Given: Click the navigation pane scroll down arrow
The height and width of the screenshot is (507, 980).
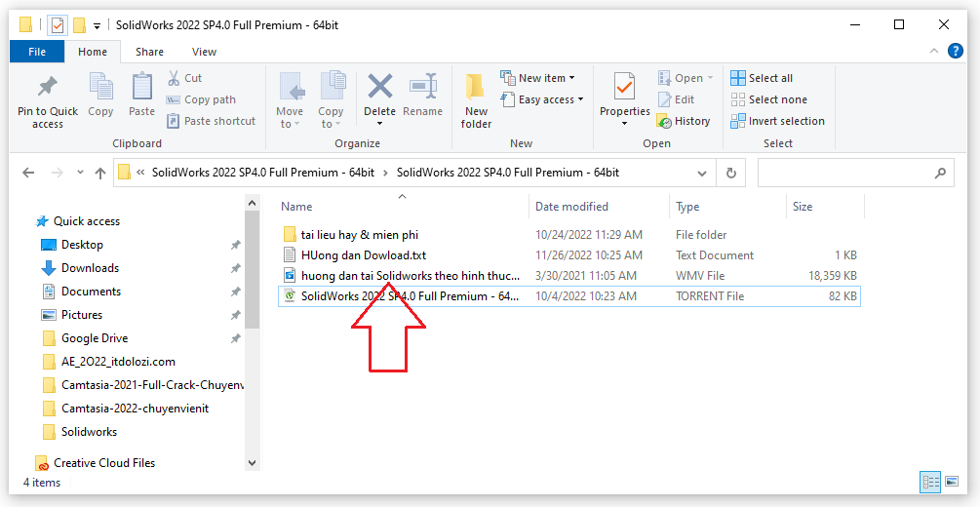Looking at the screenshot, I should (x=252, y=463).
